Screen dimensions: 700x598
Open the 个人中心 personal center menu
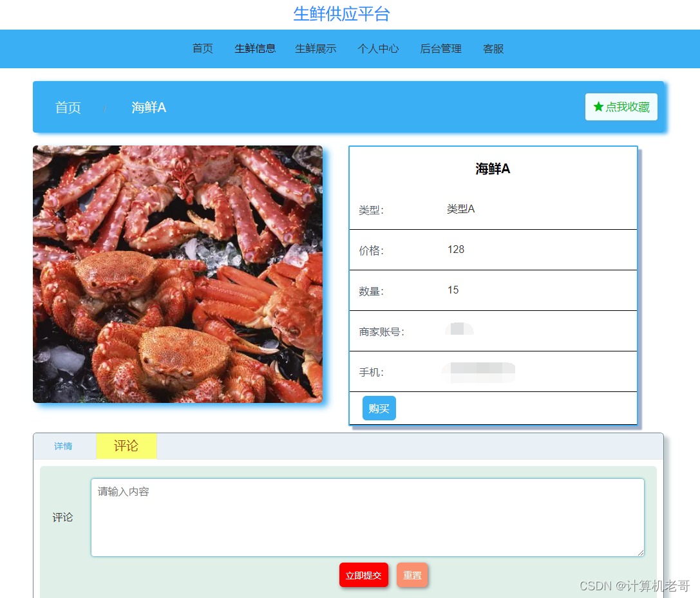point(378,48)
